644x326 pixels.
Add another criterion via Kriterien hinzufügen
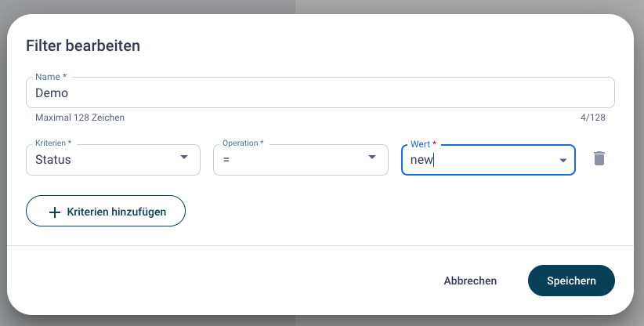coord(106,211)
